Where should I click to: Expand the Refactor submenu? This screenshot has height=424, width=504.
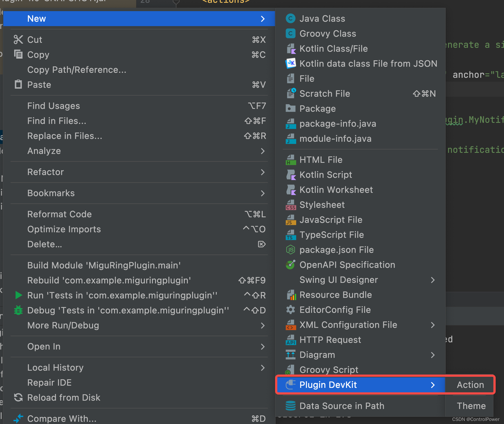46,172
